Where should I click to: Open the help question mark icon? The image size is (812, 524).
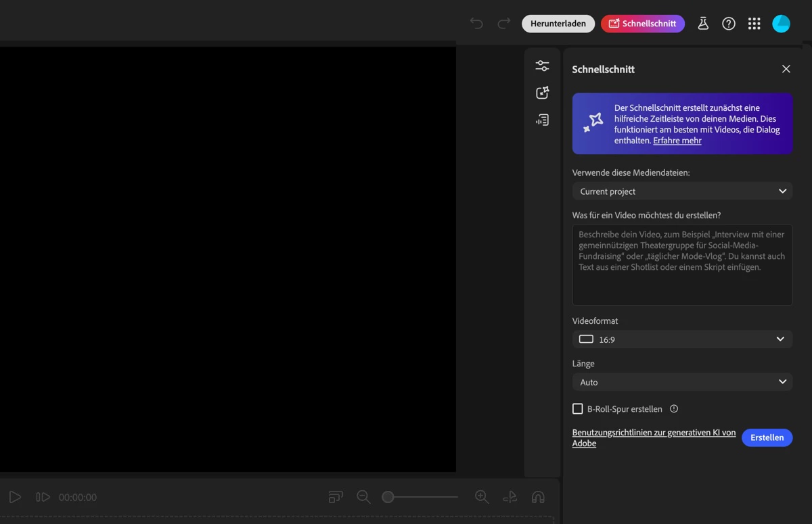729,23
